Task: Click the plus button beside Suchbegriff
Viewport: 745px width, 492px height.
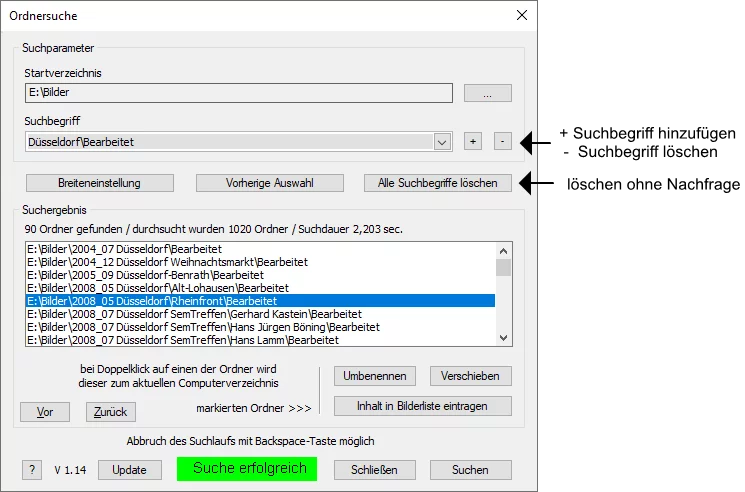Action: (x=472, y=142)
